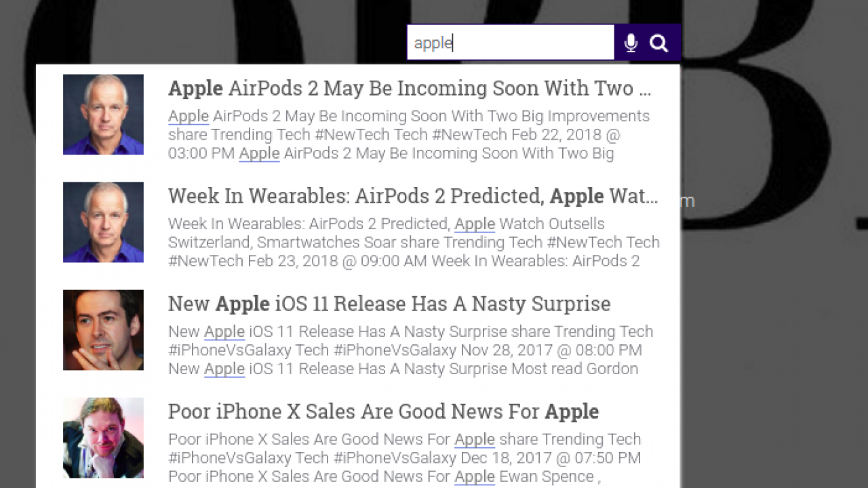Open author photo beside Poor iPhone X Sales article

103,438
